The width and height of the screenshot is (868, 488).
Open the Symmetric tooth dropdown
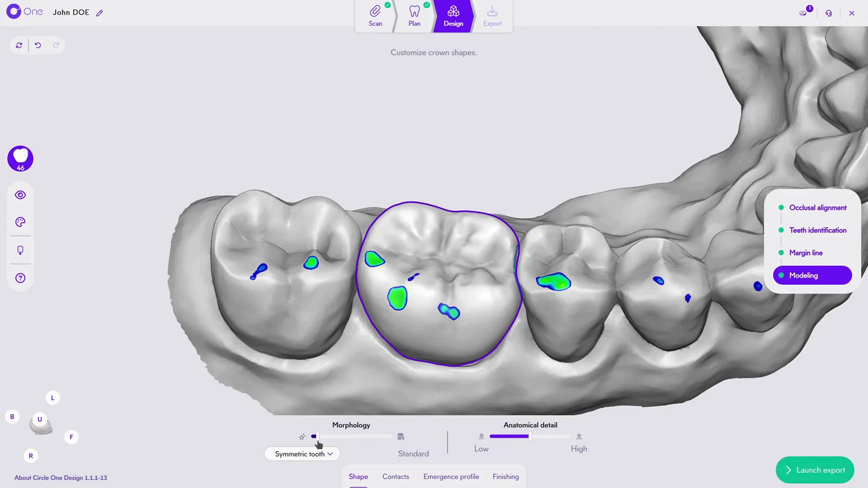pyautogui.click(x=302, y=454)
